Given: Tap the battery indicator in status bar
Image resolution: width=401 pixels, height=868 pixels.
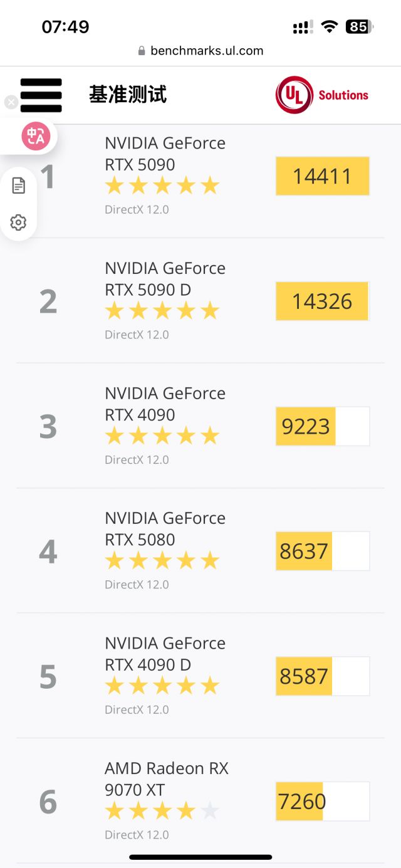Looking at the screenshot, I should 359,27.
